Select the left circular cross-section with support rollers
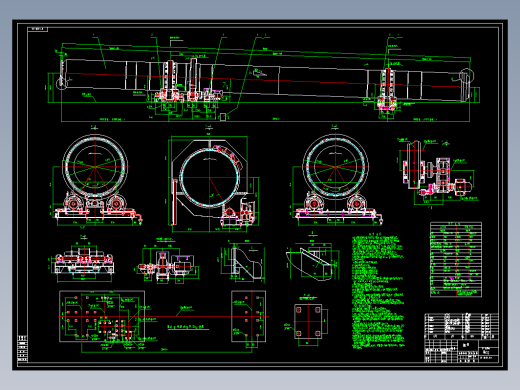 (x=95, y=177)
